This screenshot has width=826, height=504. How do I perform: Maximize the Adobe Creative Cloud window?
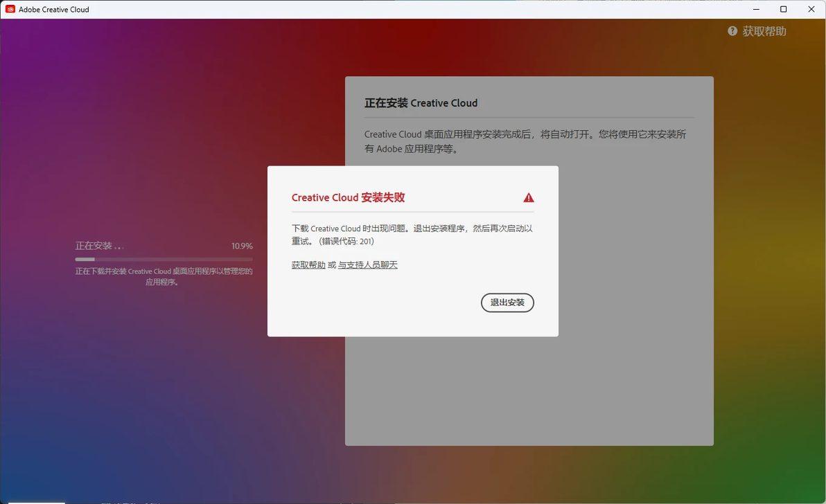tap(783, 9)
